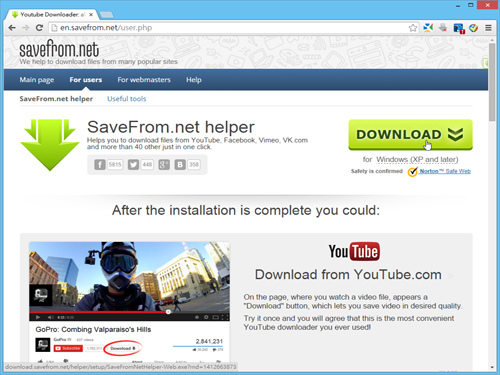Image resolution: width=500 pixels, height=375 pixels.
Task: Click the play button in video preview
Action: [38, 317]
